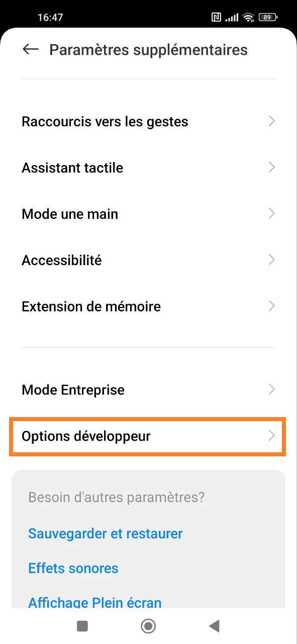Image resolution: width=297 pixels, height=644 pixels.
Task: Expand the Accessibilité chevron arrow
Action: (x=272, y=260)
